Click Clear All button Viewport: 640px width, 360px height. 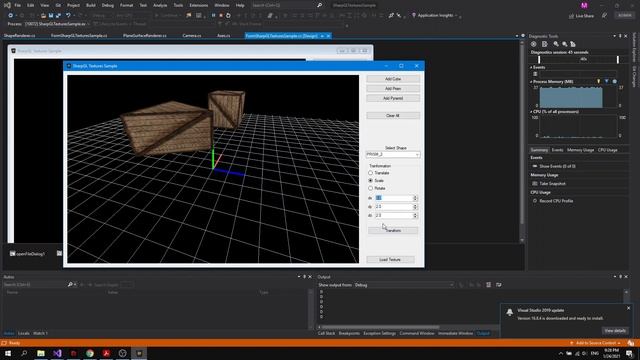click(393, 116)
